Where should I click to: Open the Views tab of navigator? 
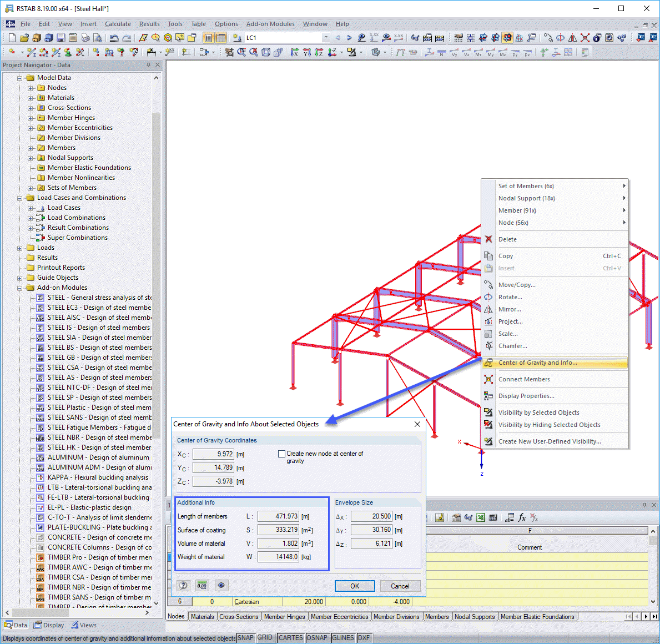pos(84,625)
